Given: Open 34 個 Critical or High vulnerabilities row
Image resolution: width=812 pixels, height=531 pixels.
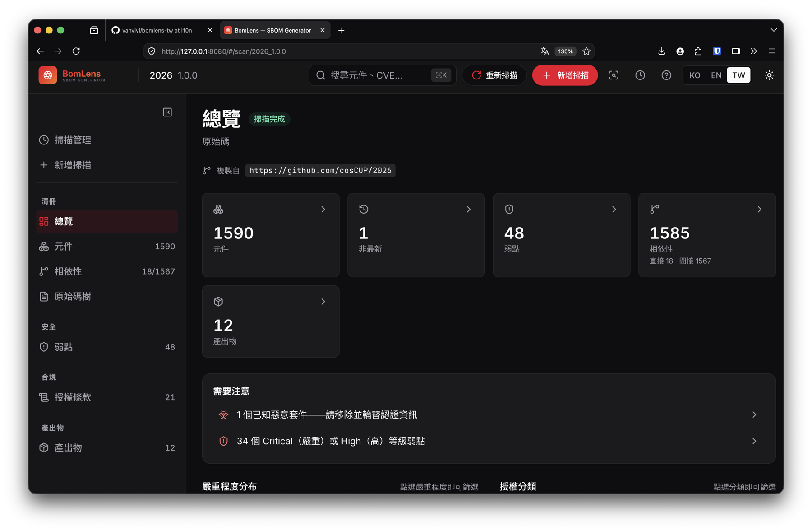Looking at the screenshot, I should tap(489, 441).
